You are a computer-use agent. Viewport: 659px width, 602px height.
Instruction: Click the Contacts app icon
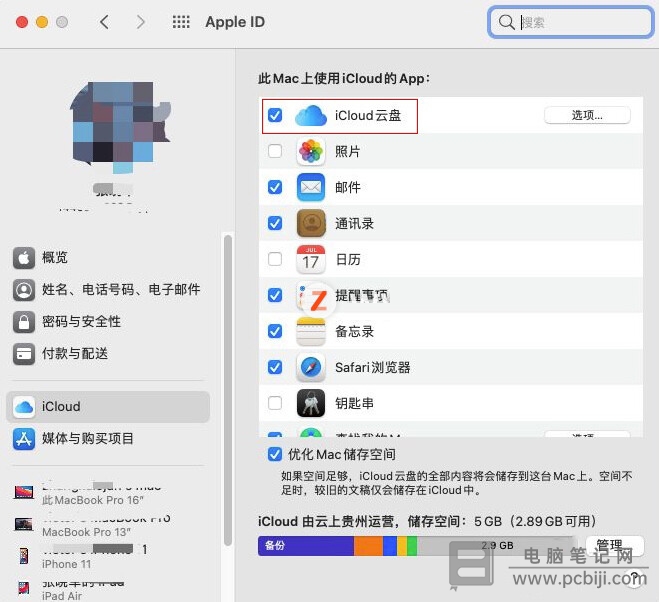tap(311, 223)
